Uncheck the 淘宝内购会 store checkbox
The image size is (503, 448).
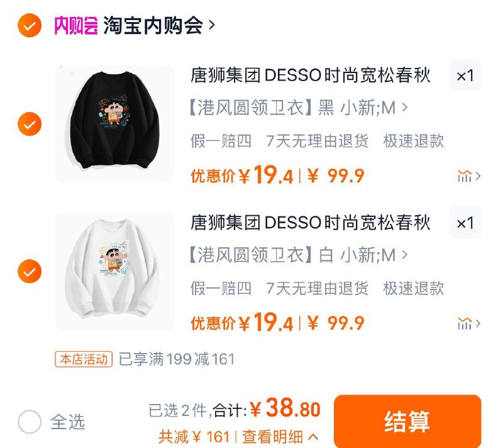tap(30, 25)
